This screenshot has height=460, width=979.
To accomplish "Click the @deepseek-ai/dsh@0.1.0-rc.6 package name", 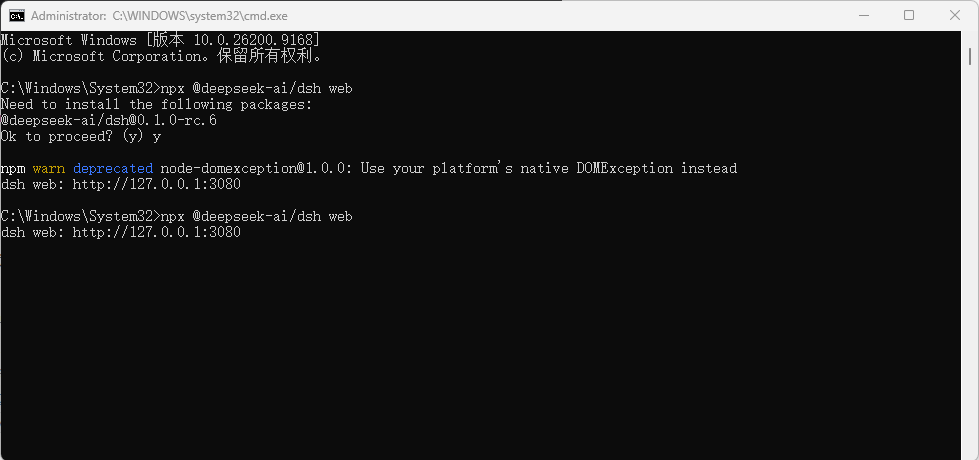I will coord(109,120).
